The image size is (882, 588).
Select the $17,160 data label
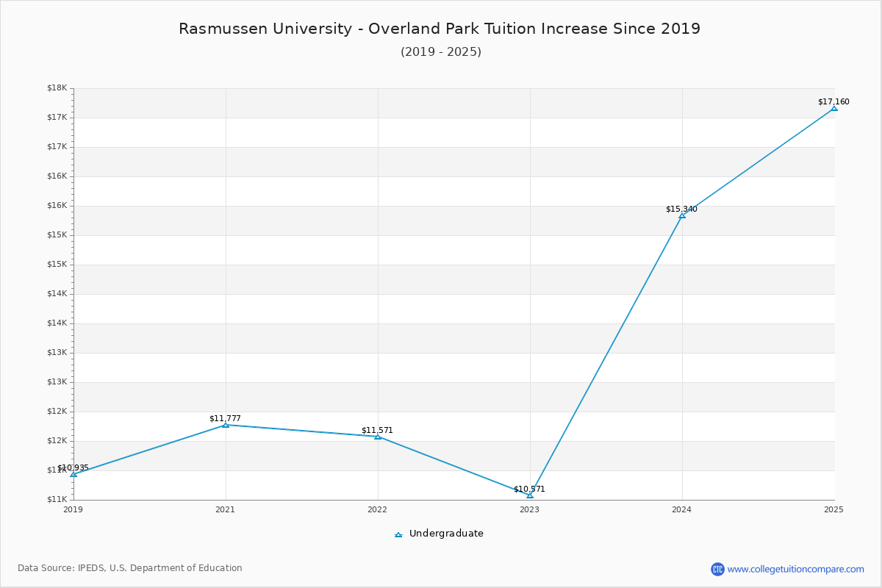[x=833, y=102]
